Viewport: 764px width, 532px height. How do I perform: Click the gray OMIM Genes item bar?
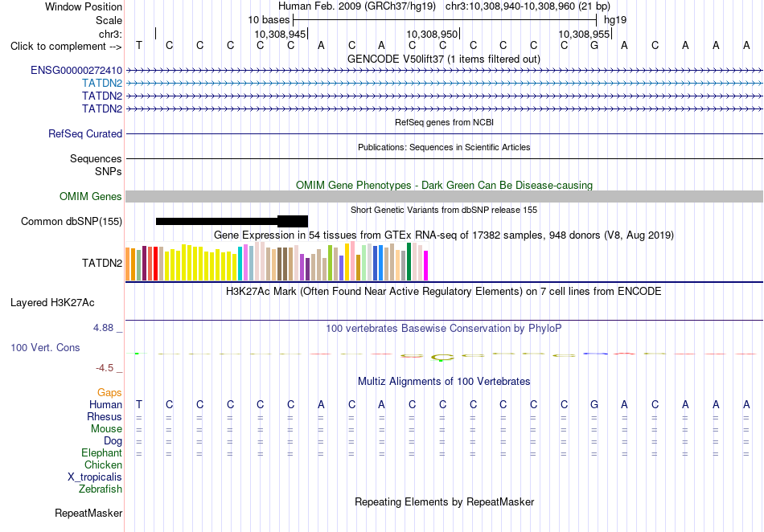click(445, 197)
